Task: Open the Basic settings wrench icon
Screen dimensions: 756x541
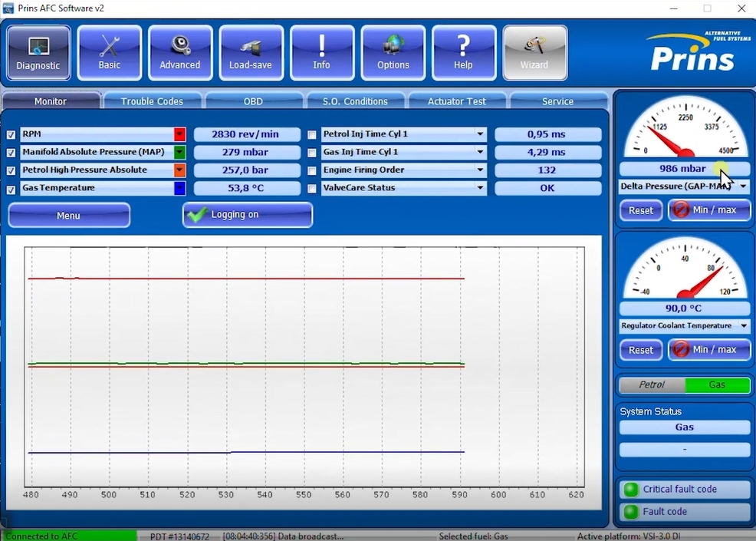Action: pos(110,53)
